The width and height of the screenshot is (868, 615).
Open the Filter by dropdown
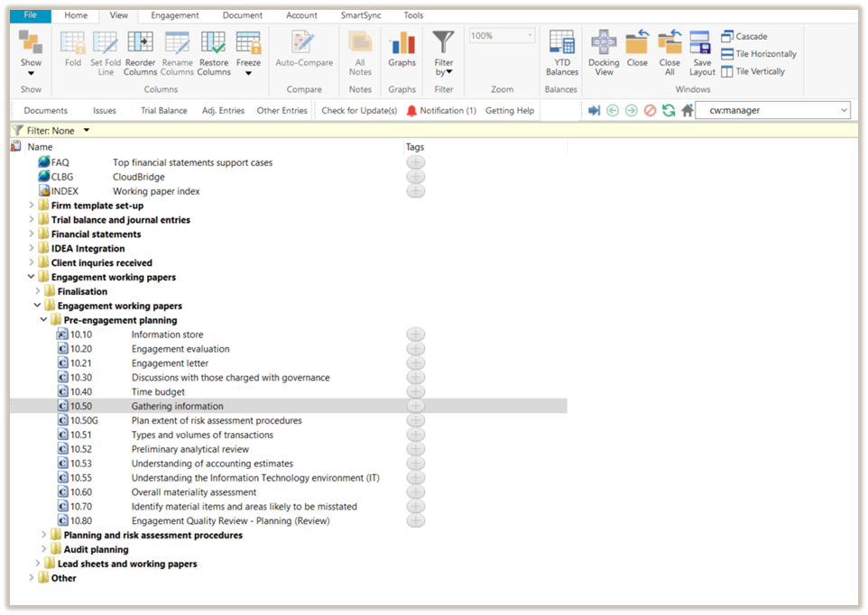pyautogui.click(x=443, y=54)
